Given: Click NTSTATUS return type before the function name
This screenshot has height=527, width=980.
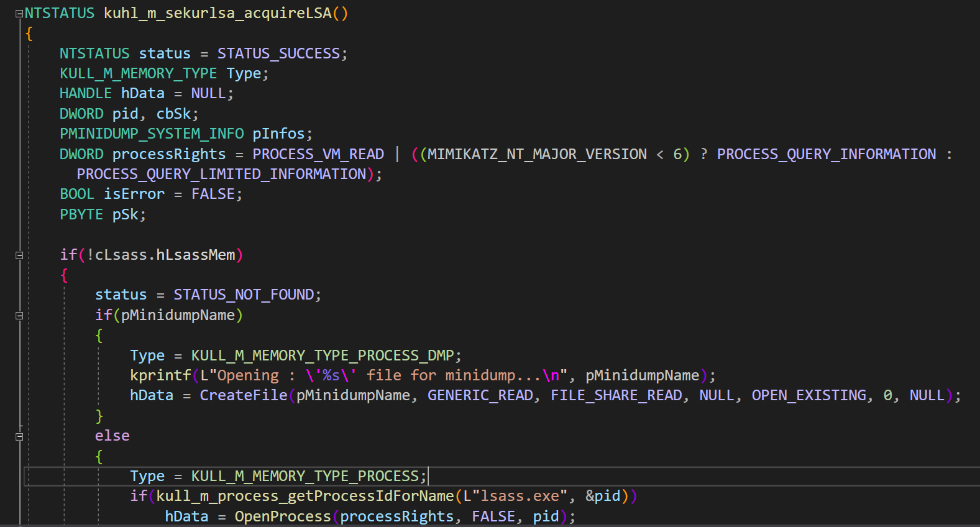Looking at the screenshot, I should tap(60, 13).
